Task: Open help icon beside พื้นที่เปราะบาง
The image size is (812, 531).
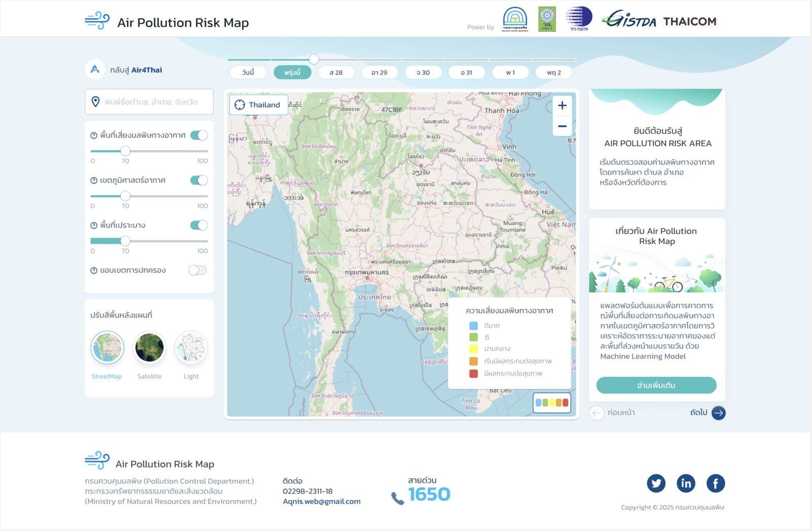Action: 94,225
